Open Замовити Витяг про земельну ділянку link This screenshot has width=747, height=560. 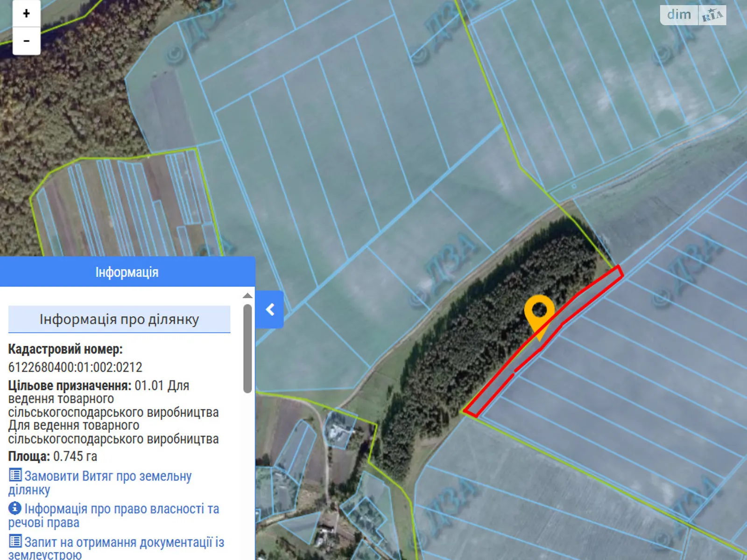pos(107,476)
